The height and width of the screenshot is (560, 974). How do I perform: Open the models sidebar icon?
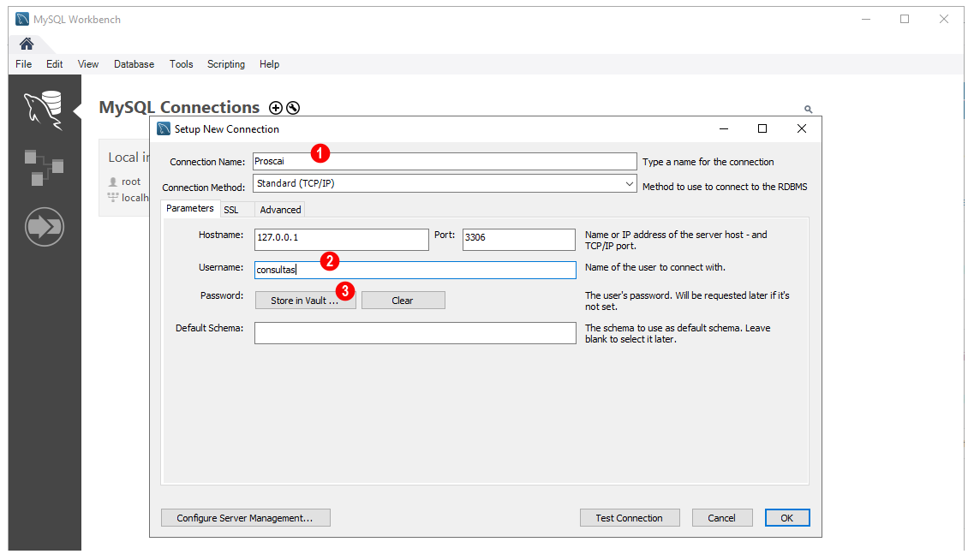(x=44, y=168)
